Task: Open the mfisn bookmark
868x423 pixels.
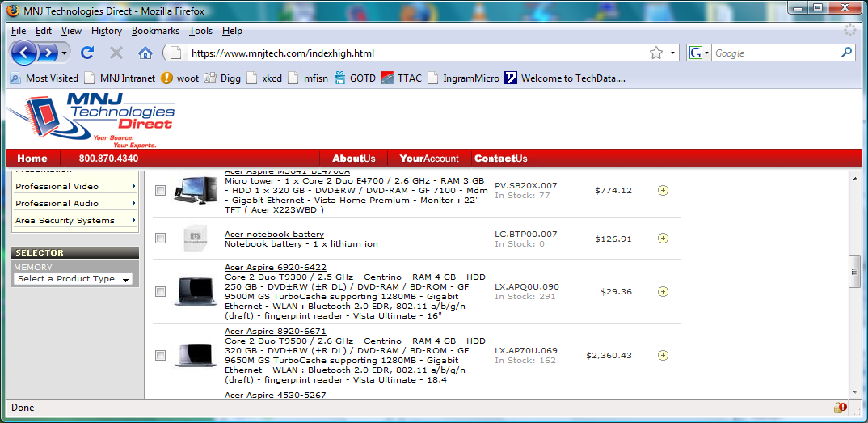Action: [x=308, y=78]
